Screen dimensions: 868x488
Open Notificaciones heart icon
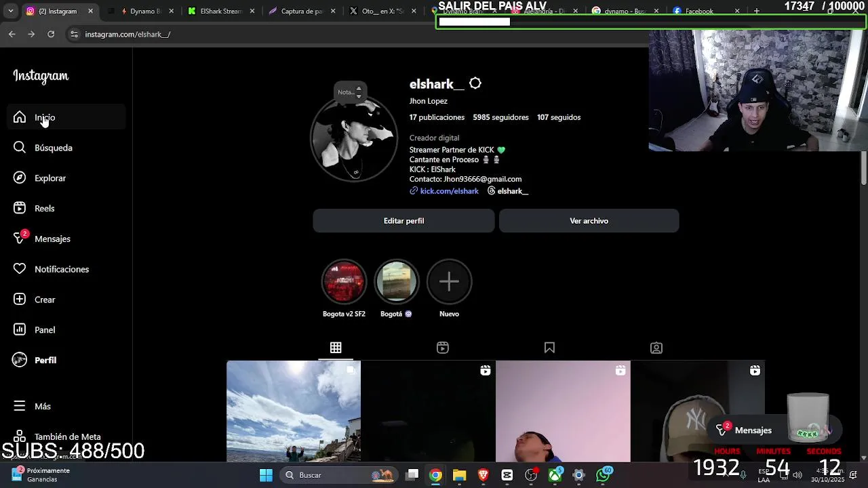20,269
